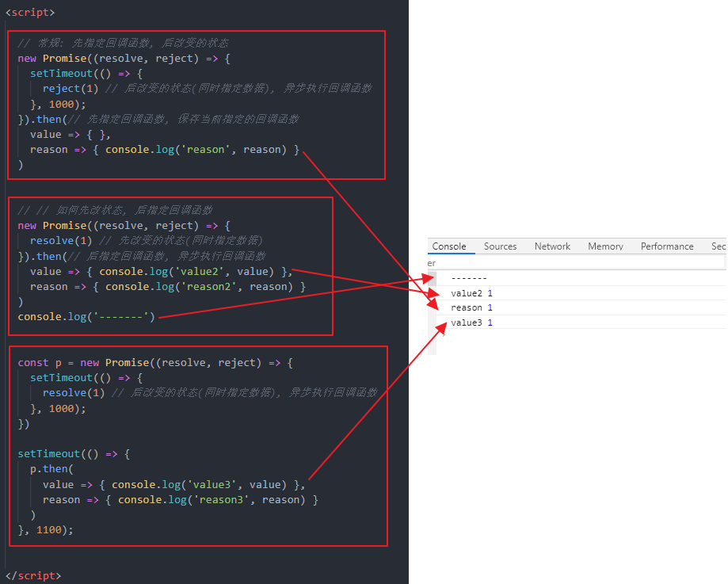The width and height of the screenshot is (728, 584).
Task: Select the '-------' console output row
Action: tap(581, 278)
